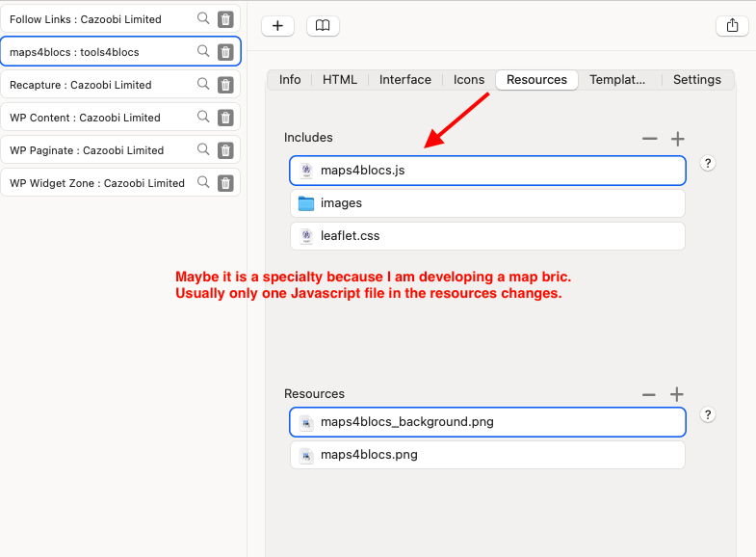The width and height of the screenshot is (756, 557).
Task: Select the images folder in Includes
Action: tap(487, 203)
